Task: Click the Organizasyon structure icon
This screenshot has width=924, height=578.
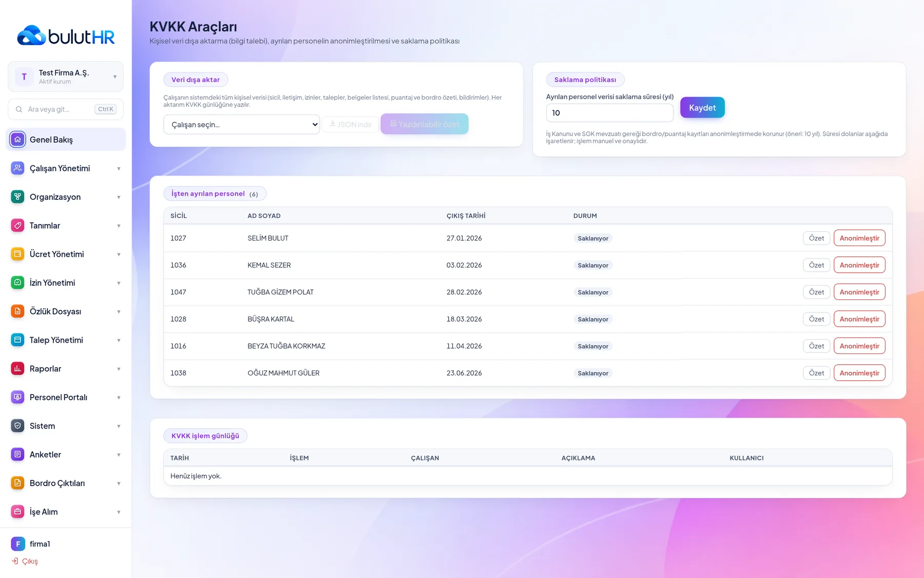Action: pos(17,197)
